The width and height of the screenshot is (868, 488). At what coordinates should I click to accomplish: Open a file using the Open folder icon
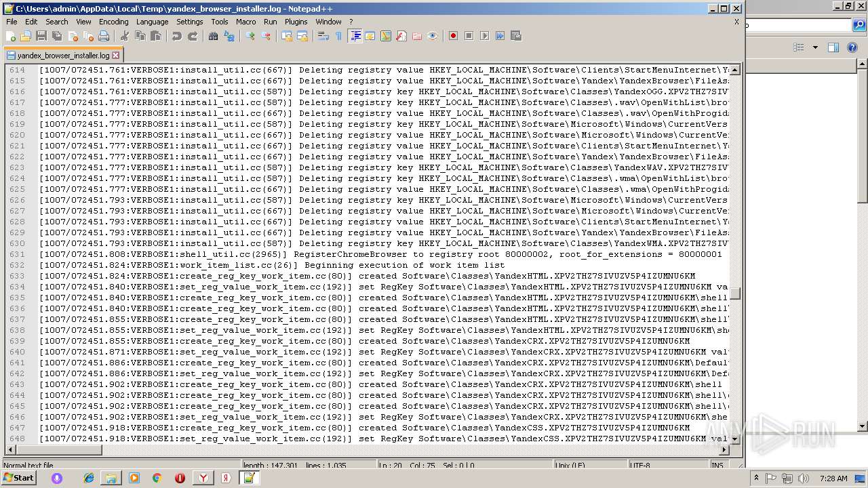click(26, 36)
